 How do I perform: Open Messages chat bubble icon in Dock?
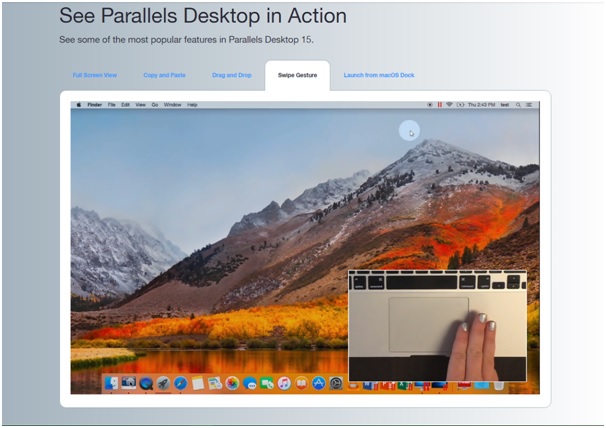point(250,383)
